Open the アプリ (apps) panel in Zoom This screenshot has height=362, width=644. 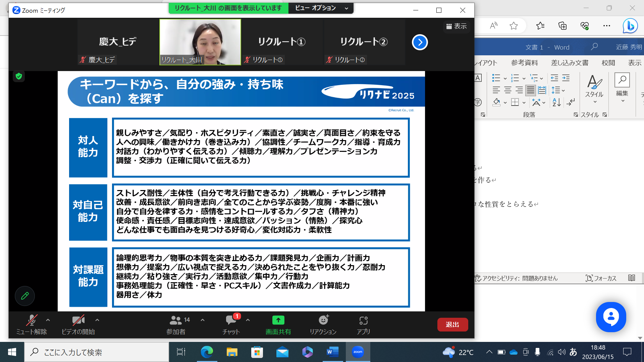364,324
